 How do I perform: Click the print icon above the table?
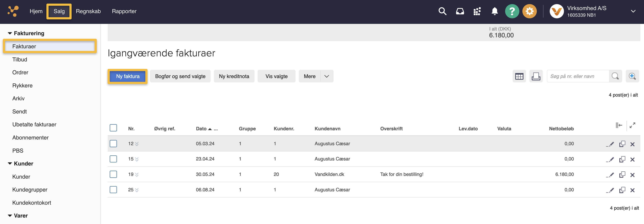(x=536, y=76)
